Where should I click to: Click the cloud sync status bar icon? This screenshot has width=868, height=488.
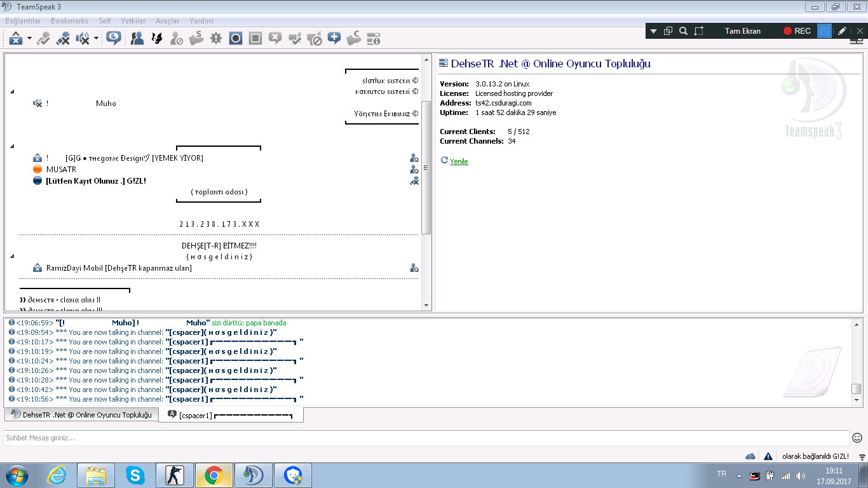[750, 456]
